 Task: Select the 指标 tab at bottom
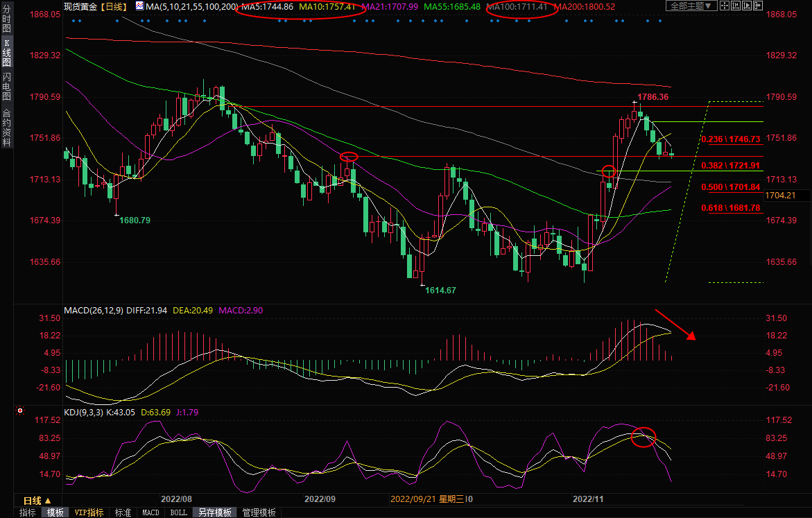(28, 512)
